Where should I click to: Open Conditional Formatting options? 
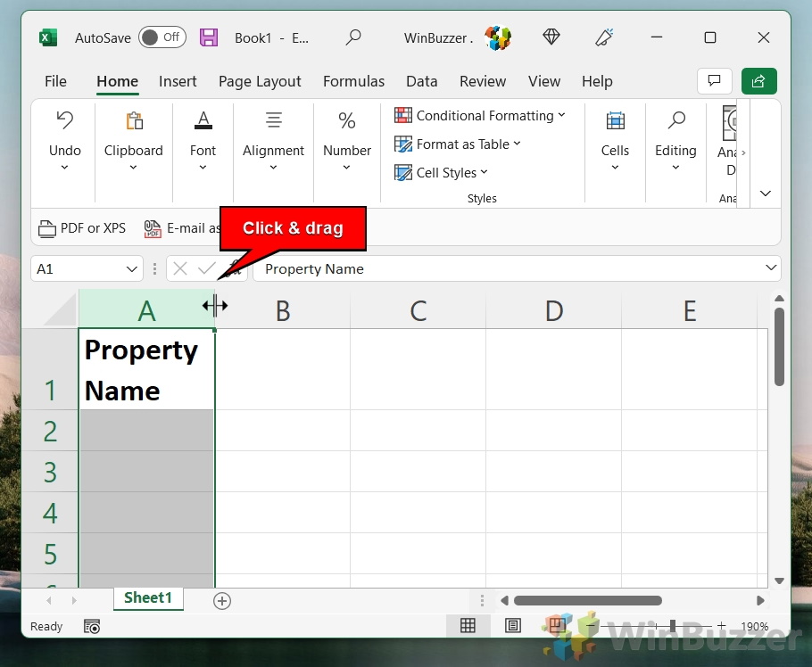(x=481, y=115)
